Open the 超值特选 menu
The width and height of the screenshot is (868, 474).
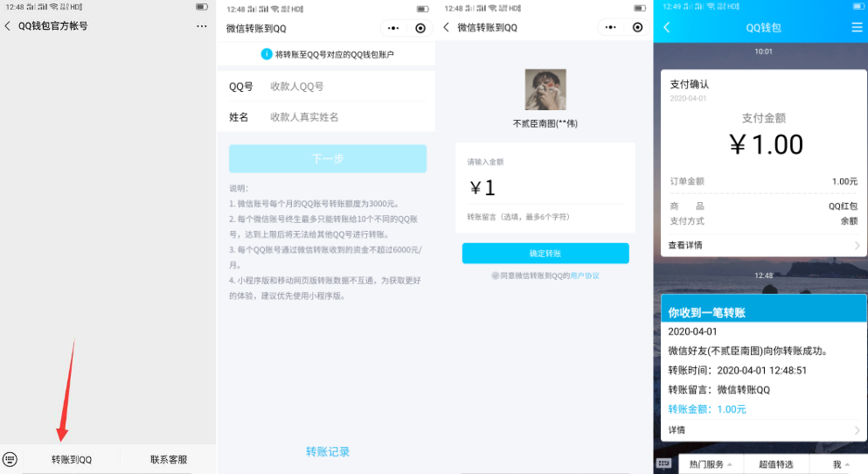point(775,464)
